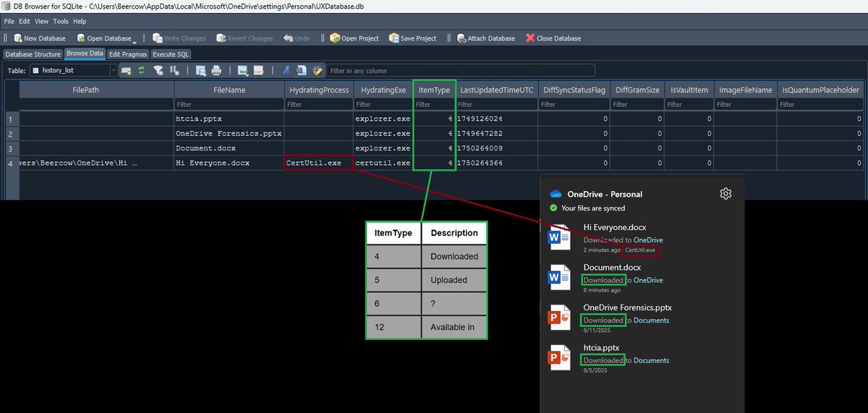Sort by the FilePath column header

pos(96,90)
